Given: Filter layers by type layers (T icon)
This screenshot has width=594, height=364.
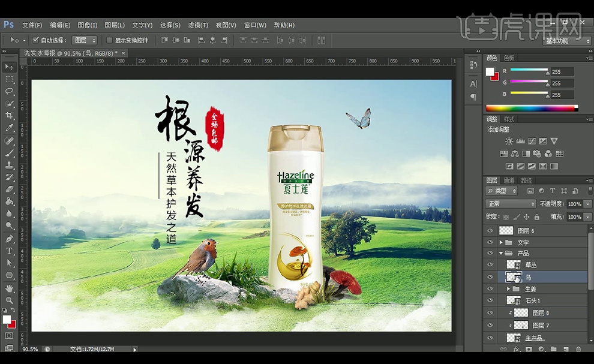Looking at the screenshot, I should pos(553,191).
